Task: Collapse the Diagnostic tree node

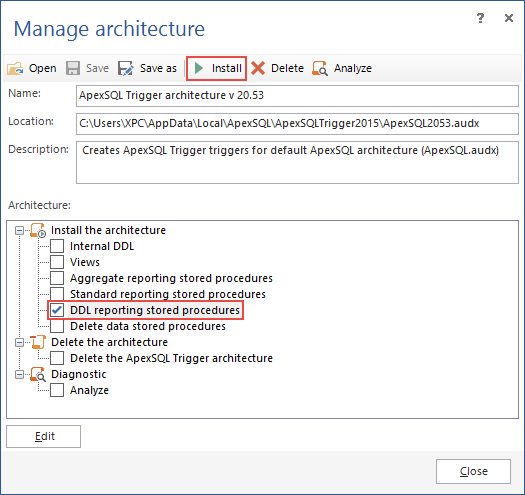Action: pos(19,374)
